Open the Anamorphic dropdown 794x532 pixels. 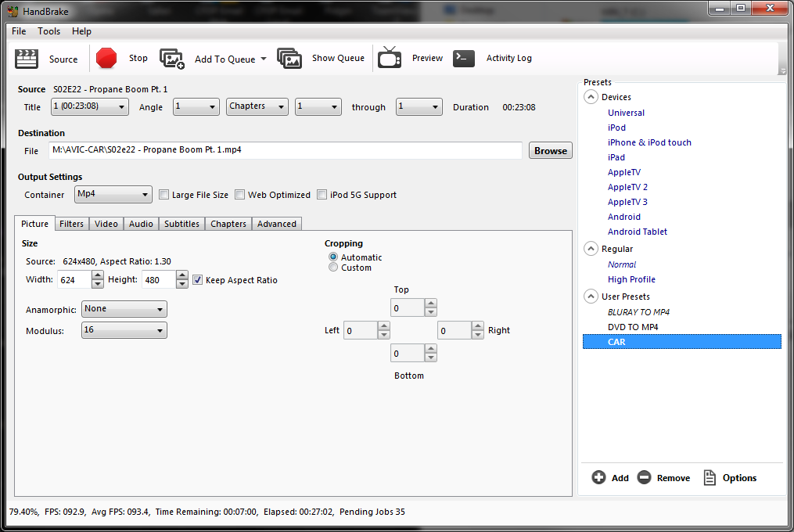(x=124, y=309)
